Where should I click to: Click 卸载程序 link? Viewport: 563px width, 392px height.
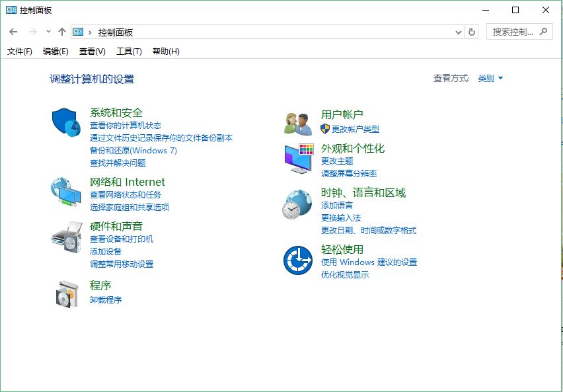pos(106,299)
